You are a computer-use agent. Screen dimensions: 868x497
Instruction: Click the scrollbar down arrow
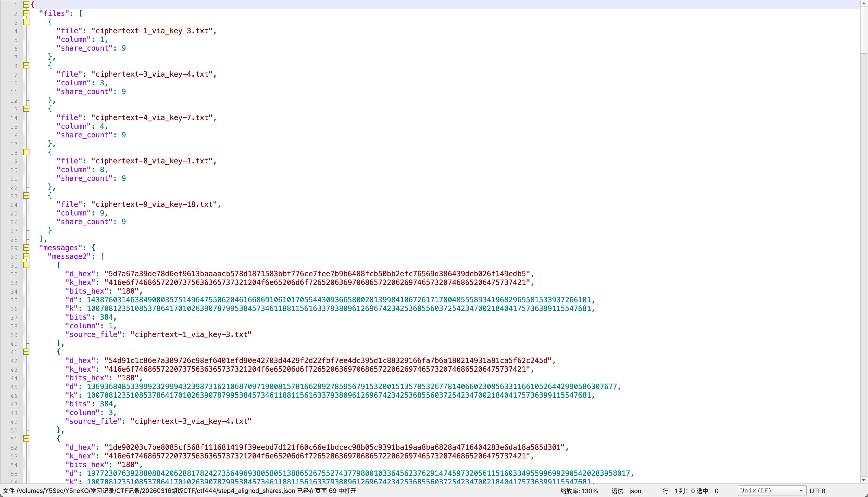point(864,480)
